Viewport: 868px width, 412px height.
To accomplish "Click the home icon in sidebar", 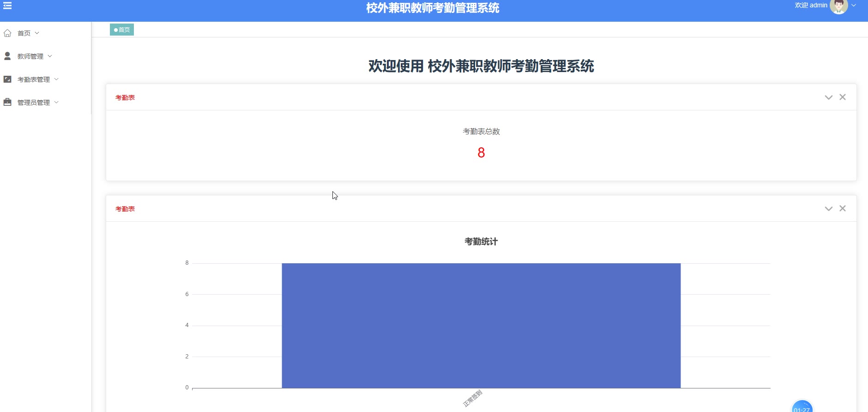I will [x=7, y=33].
